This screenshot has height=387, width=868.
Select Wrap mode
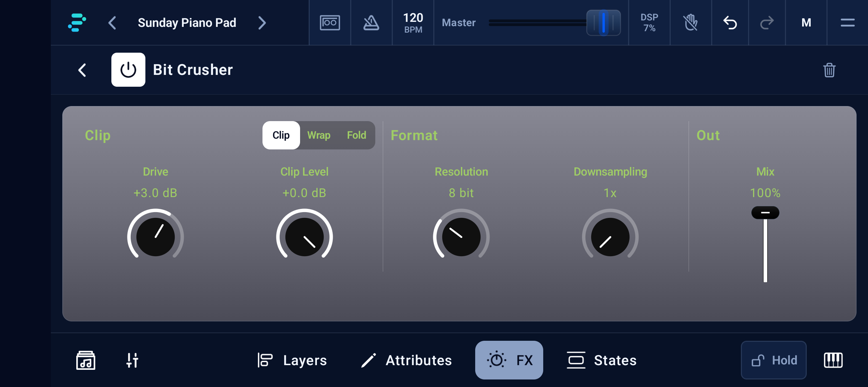click(x=319, y=135)
